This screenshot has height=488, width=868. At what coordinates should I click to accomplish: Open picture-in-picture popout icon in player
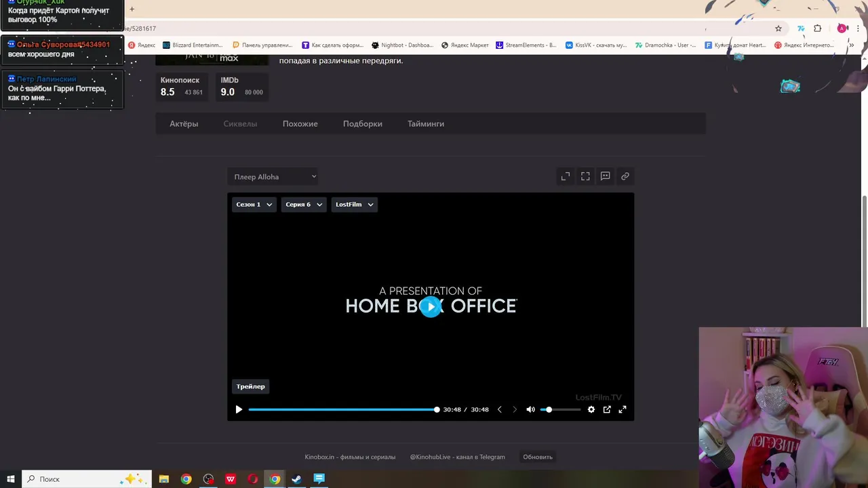click(607, 409)
